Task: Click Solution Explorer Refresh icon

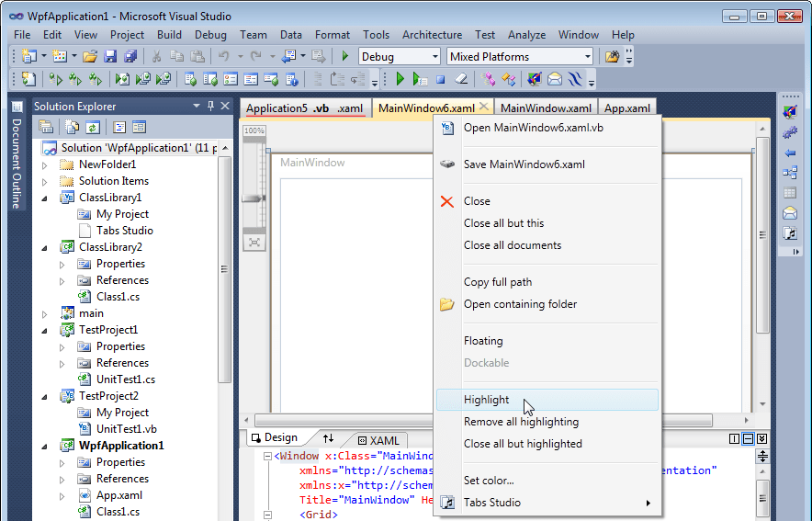Action: click(x=93, y=127)
